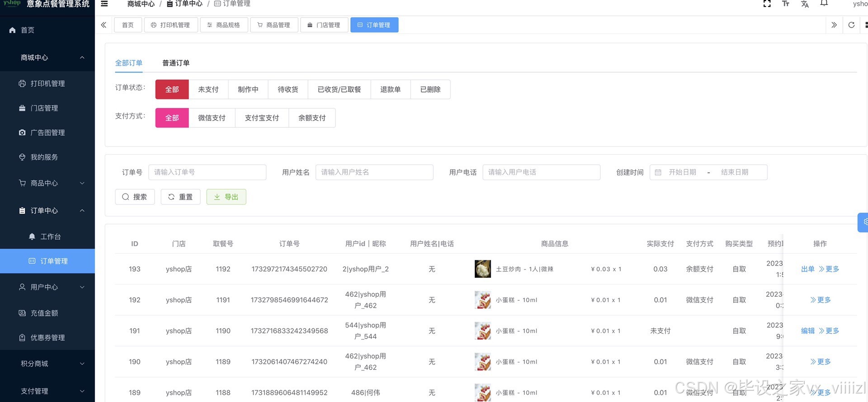868x402 pixels.
Task: Click the refresh page icon
Action: pyautogui.click(x=851, y=25)
